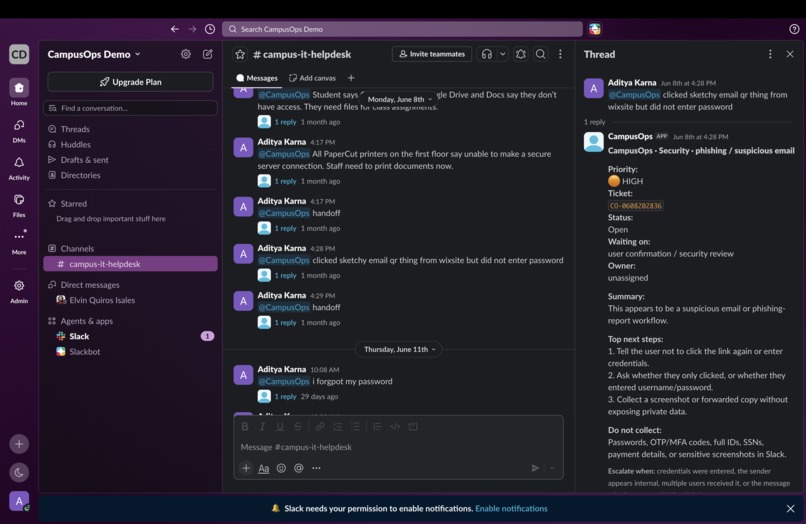Image resolution: width=806 pixels, height=524 pixels.
Task: Open attachments plus button in the composer
Action: pyautogui.click(x=246, y=468)
